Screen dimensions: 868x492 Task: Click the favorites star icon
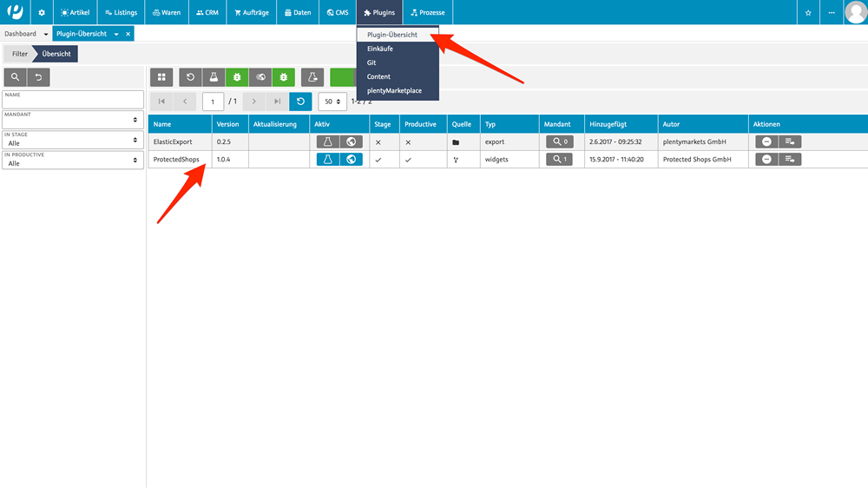tap(808, 12)
